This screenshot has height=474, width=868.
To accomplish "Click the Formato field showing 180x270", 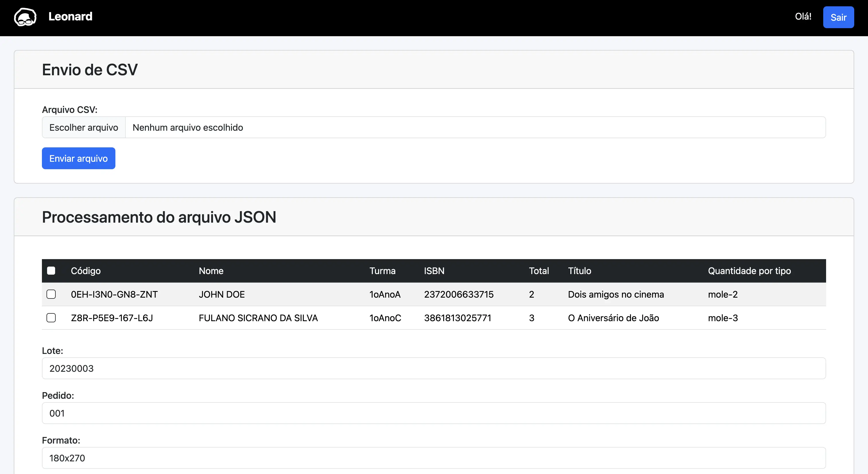I will (434, 458).
